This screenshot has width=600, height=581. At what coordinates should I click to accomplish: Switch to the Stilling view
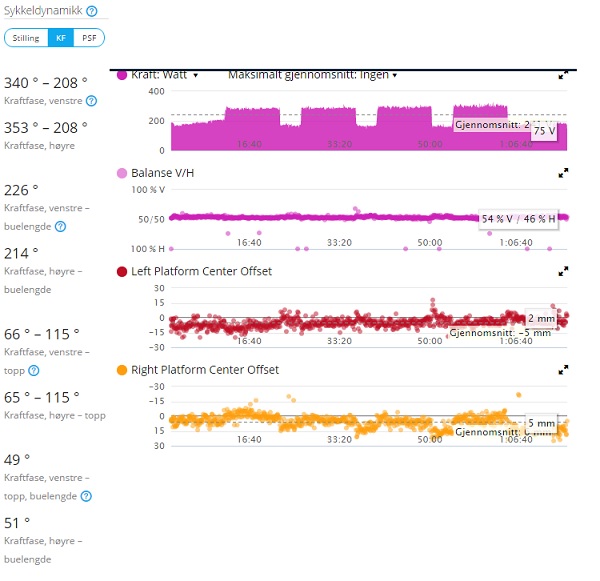point(26,38)
